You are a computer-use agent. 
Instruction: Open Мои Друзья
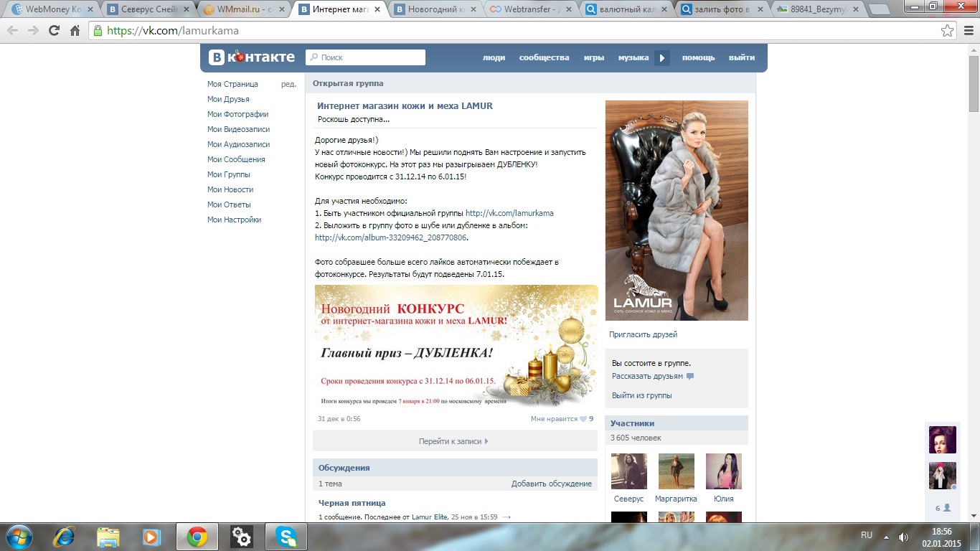point(228,99)
